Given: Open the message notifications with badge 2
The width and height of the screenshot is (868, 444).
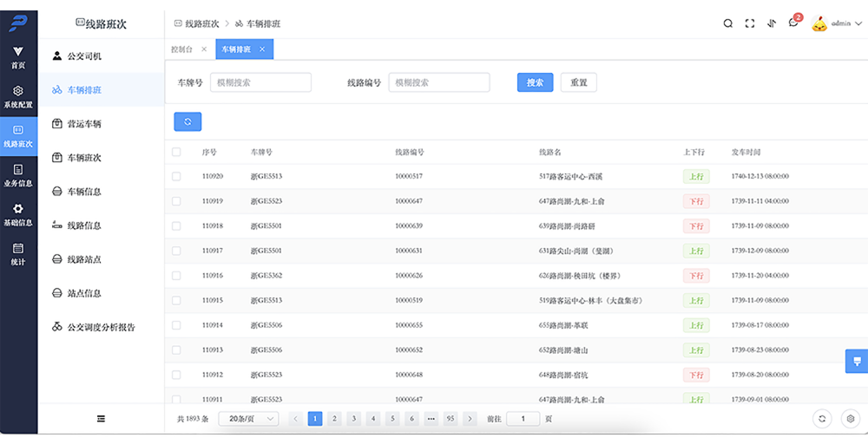Looking at the screenshot, I should [x=794, y=22].
